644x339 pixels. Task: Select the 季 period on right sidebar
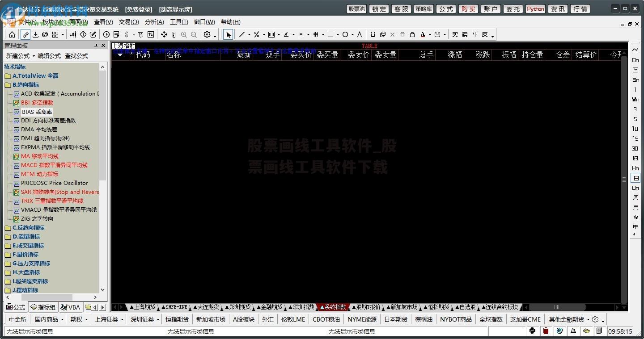coord(636,217)
